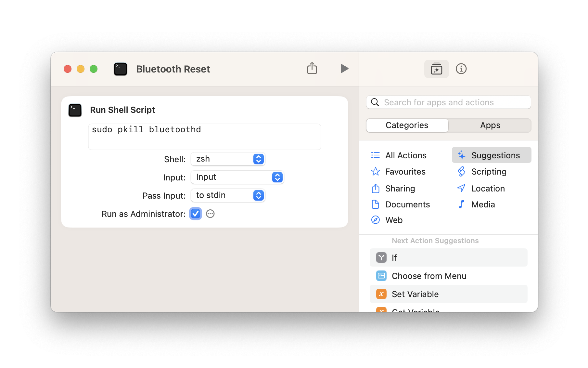Run the Bluetooth Reset shortcut

[x=344, y=69]
